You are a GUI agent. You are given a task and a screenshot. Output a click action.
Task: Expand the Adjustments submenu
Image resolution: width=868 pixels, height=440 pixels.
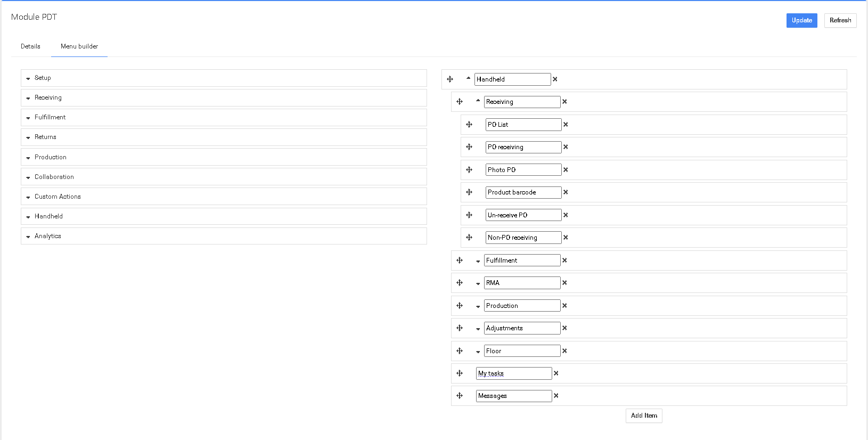pyautogui.click(x=478, y=329)
